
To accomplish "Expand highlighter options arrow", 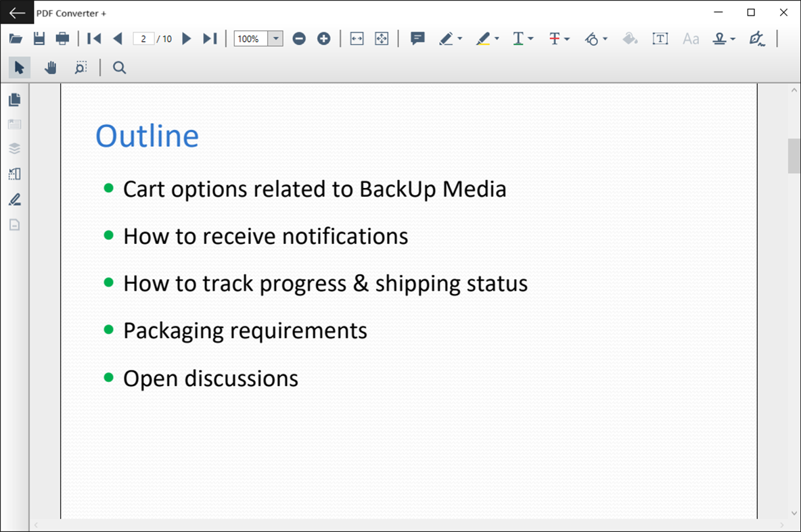I will pyautogui.click(x=497, y=39).
